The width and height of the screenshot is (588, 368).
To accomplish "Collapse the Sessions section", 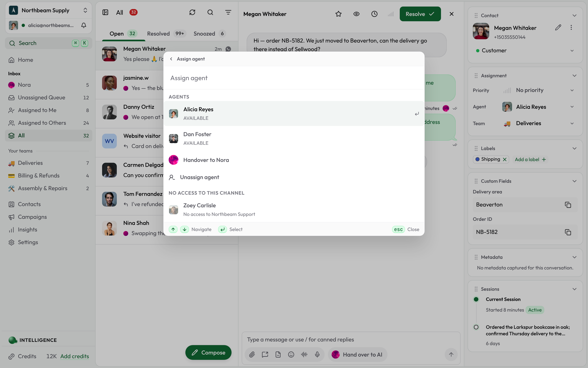I will tap(574, 289).
